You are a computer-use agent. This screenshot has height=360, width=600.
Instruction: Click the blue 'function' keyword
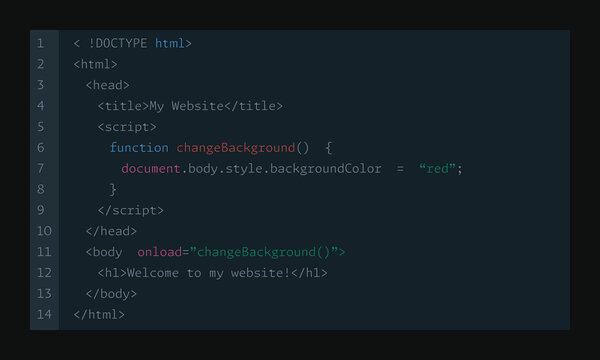click(x=139, y=148)
